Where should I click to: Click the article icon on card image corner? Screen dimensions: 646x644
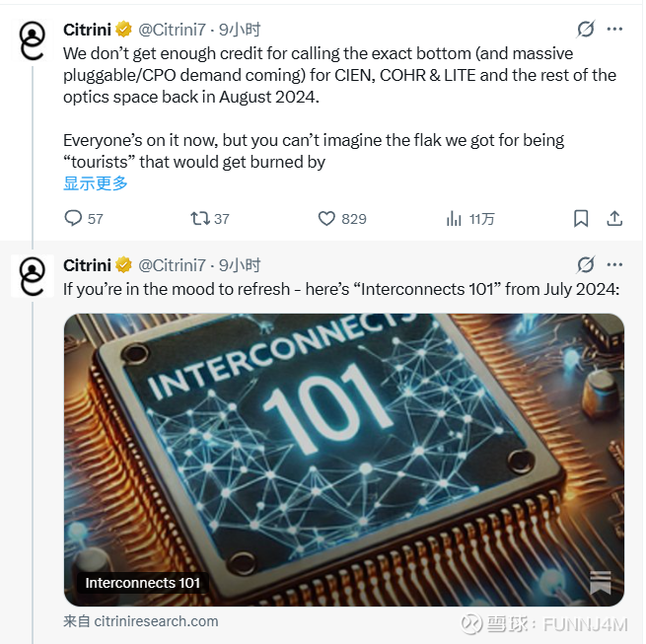(600, 583)
